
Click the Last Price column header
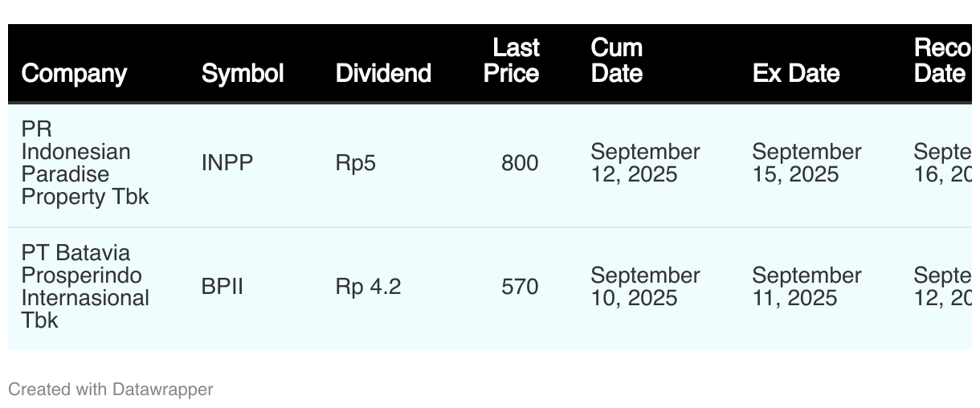pos(511,60)
